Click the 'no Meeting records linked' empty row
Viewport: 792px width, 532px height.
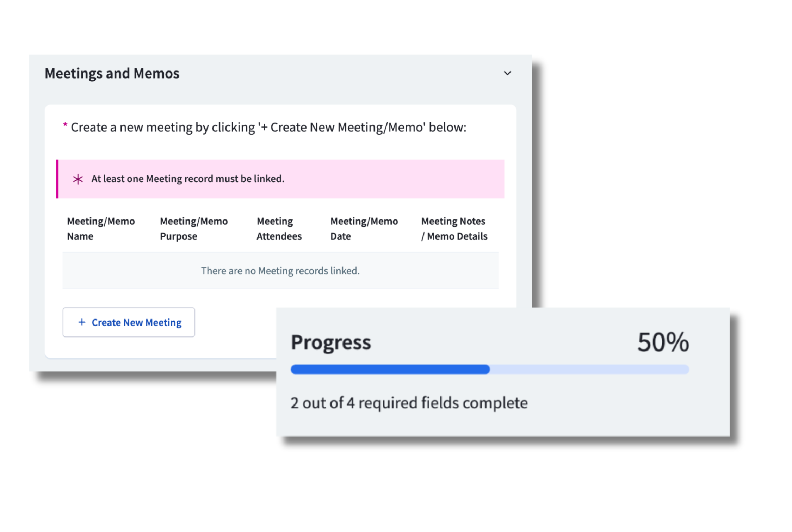tap(280, 271)
